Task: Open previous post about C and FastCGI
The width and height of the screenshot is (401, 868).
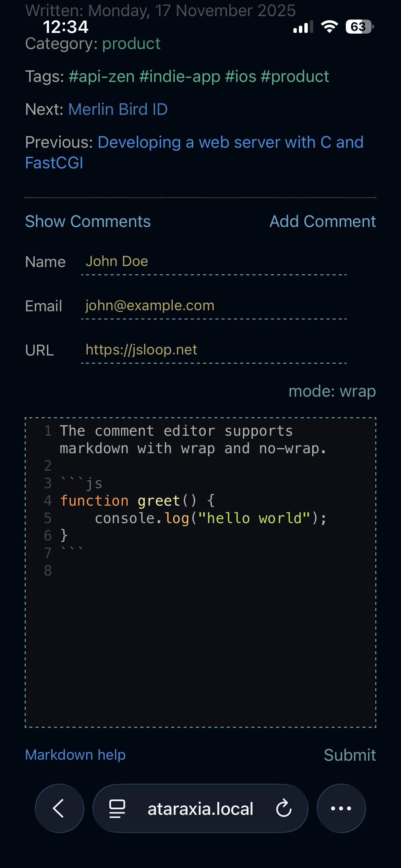Action: [x=230, y=142]
